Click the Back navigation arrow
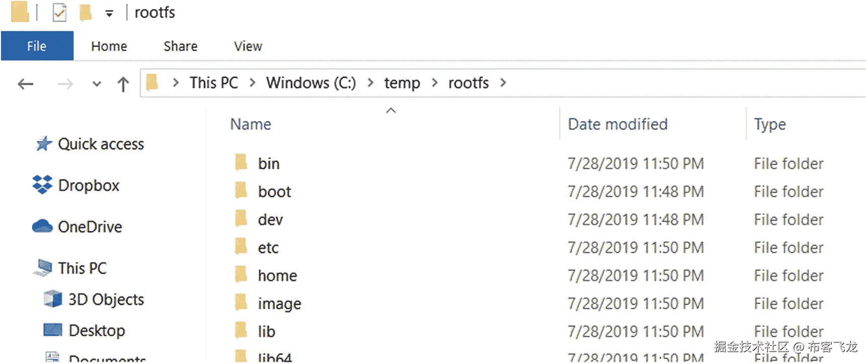 (x=25, y=84)
